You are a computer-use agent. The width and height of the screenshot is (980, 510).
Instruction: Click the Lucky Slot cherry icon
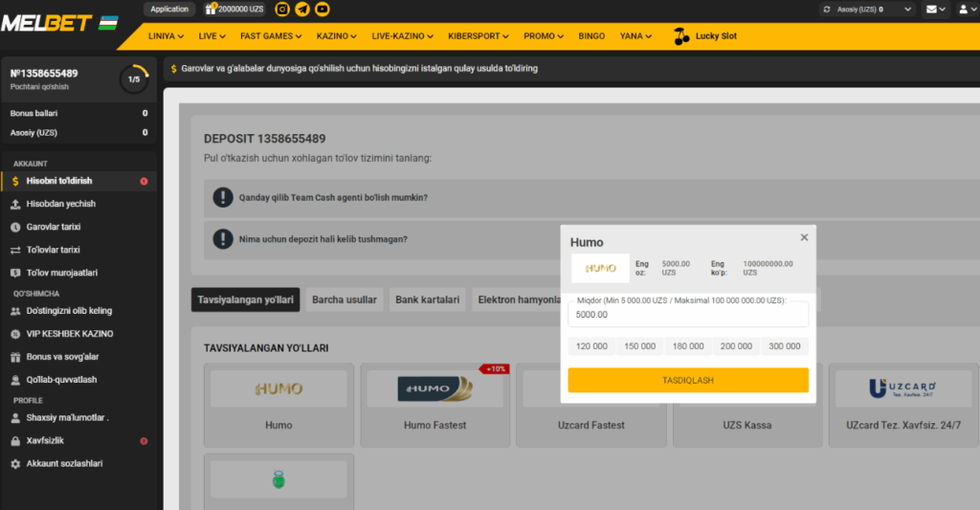(x=680, y=36)
